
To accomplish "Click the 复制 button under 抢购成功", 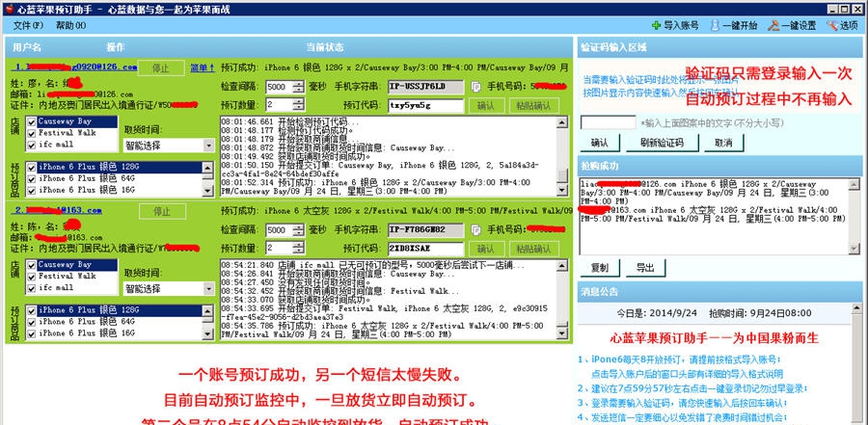I will point(600,268).
